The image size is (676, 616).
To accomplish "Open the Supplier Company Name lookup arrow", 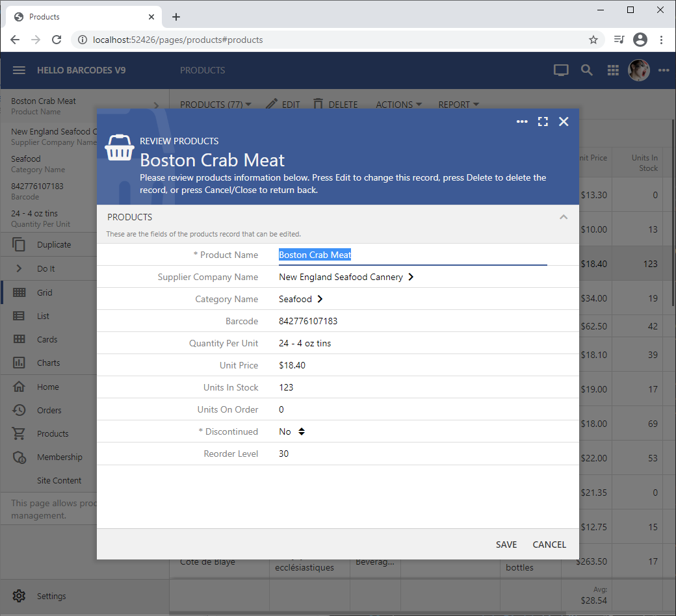I will tap(411, 277).
